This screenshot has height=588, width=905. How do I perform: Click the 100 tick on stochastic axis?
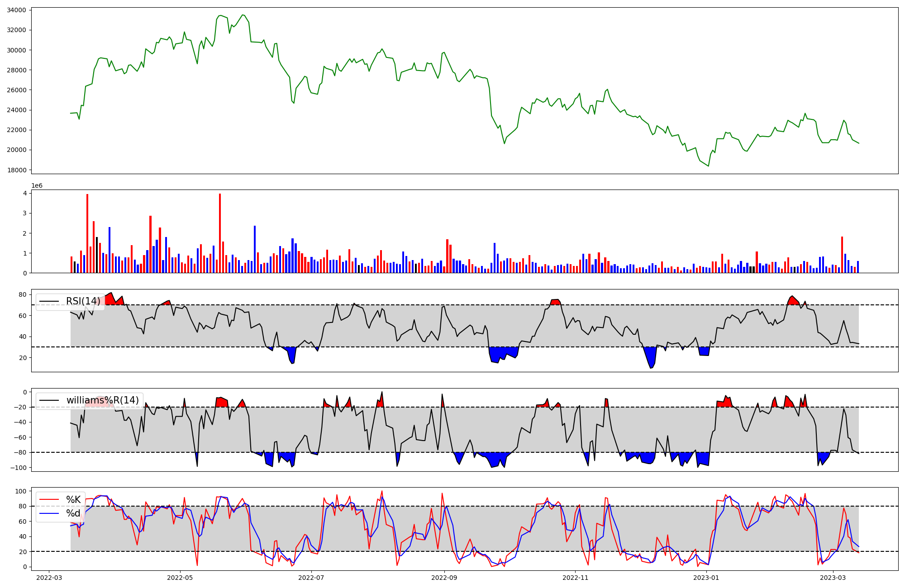[22, 491]
